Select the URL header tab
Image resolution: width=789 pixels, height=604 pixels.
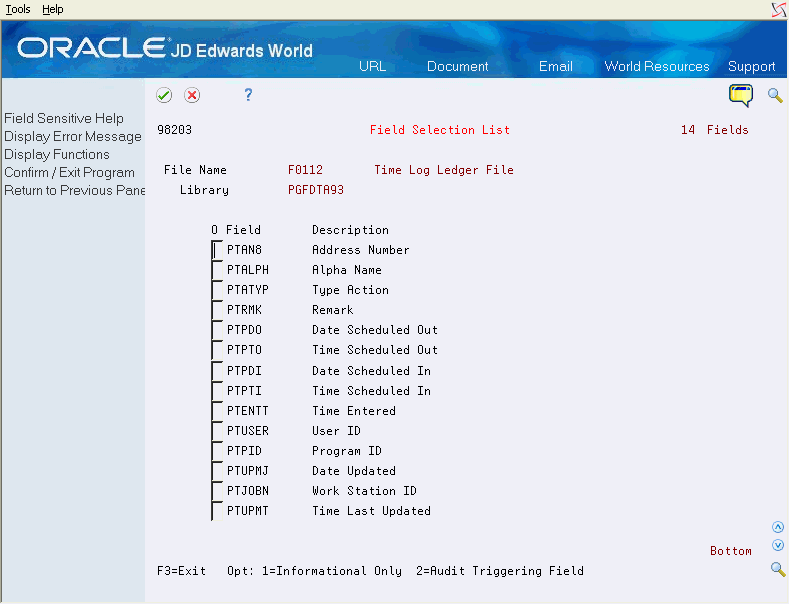[372, 66]
